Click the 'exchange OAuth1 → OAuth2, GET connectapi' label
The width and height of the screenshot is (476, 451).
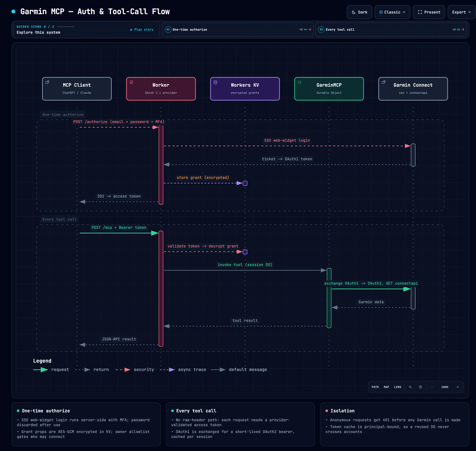pos(371,283)
